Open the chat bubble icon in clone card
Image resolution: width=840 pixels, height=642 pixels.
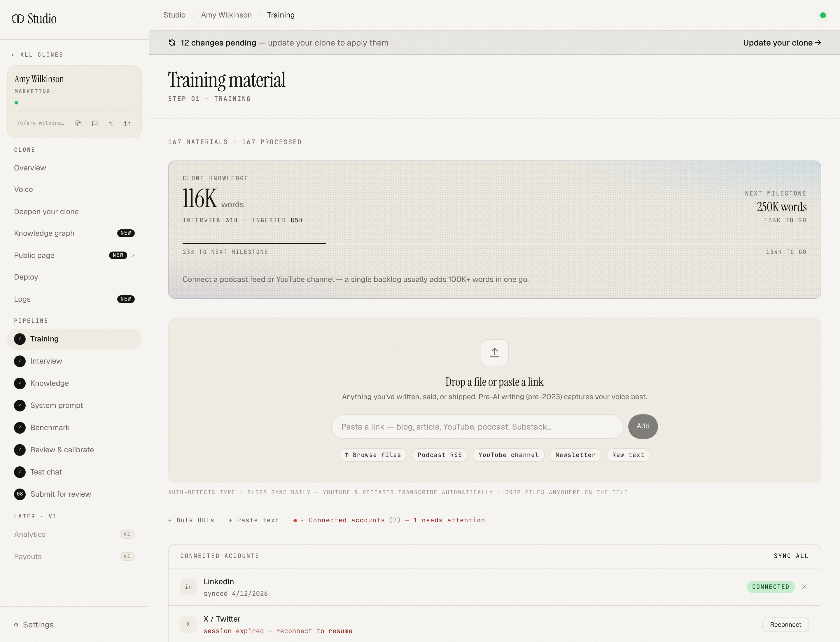95,123
